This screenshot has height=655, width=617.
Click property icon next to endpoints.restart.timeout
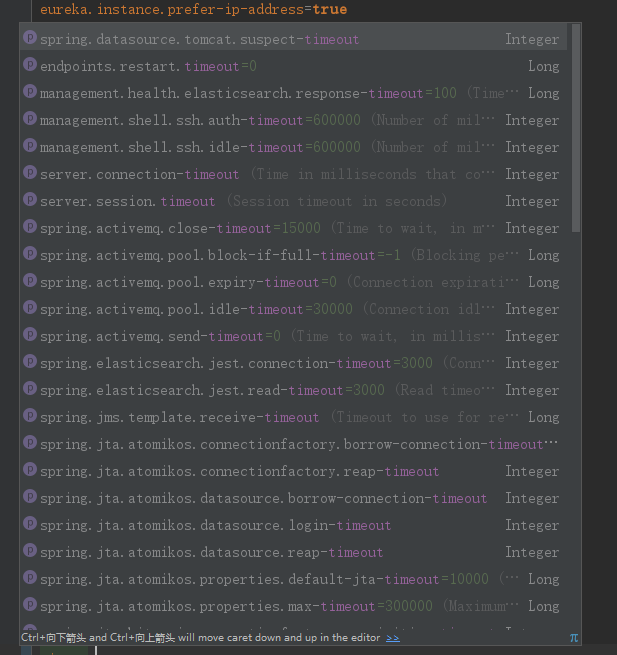tap(30, 66)
